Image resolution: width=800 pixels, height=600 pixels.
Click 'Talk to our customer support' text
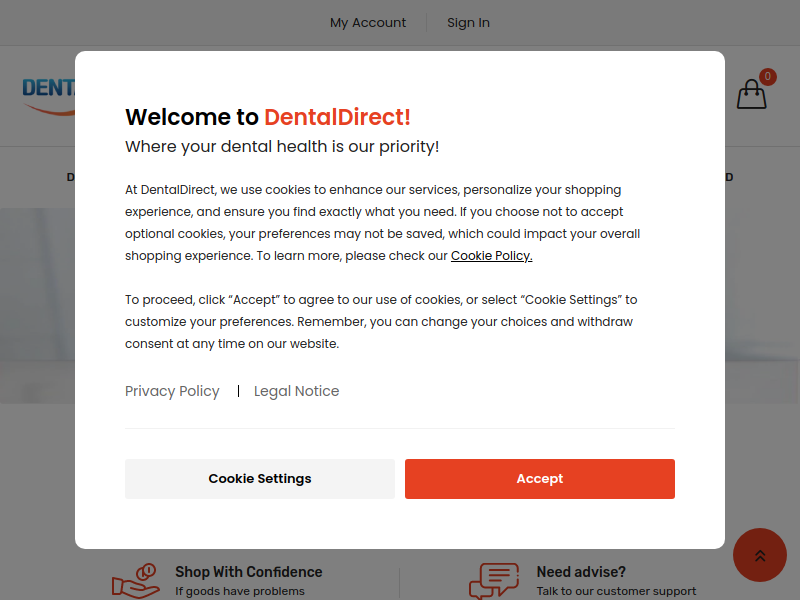[x=616, y=591]
